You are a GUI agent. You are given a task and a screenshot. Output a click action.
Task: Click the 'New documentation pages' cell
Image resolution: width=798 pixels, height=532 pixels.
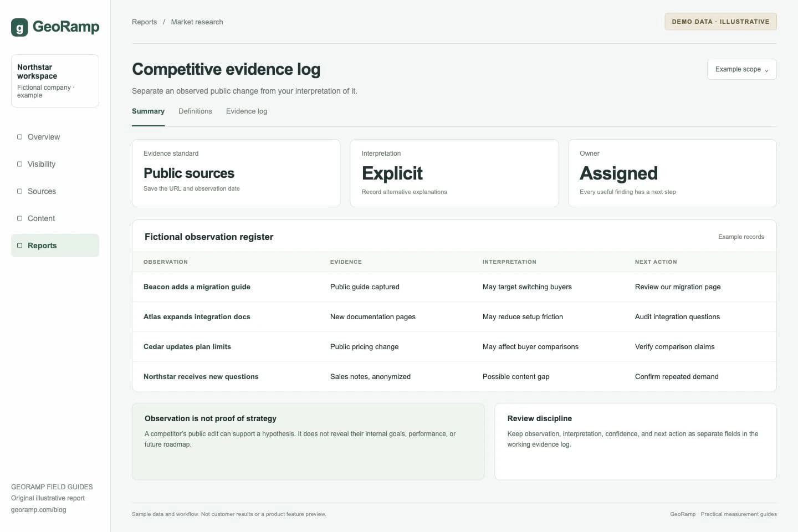[x=373, y=317]
